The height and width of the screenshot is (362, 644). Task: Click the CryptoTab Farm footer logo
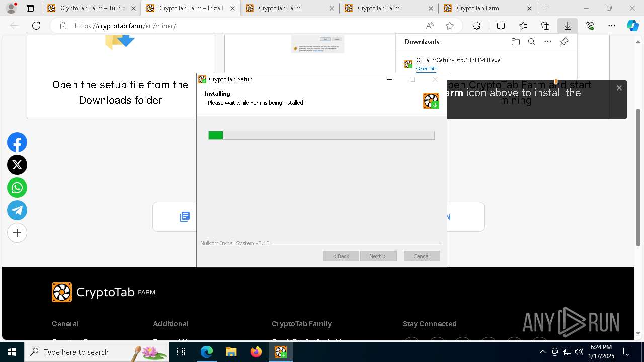(104, 292)
